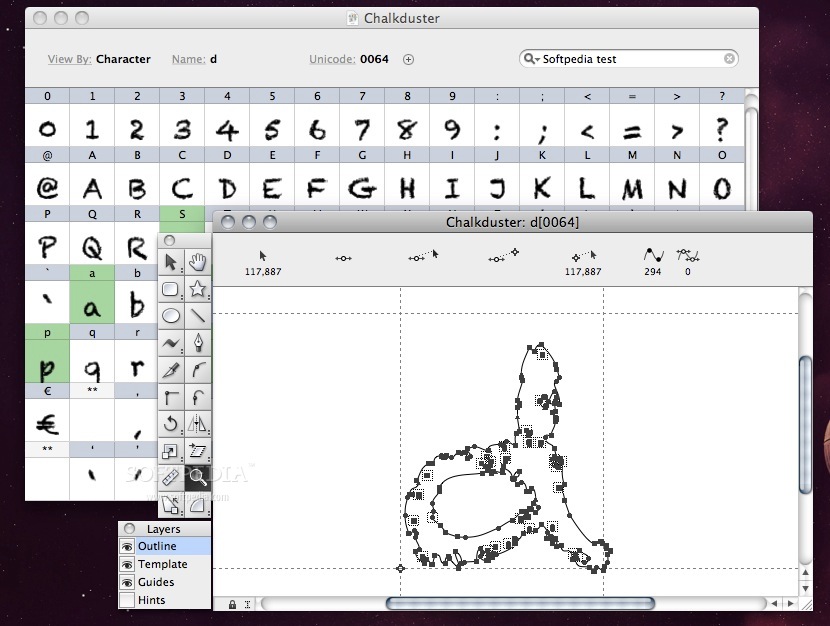This screenshot has width=830, height=626.
Task: Select the Scale tool
Action: [x=170, y=451]
